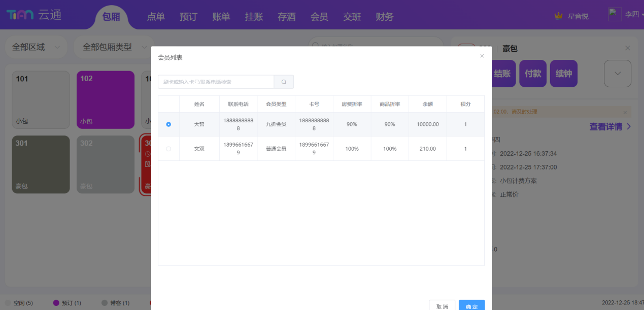644x310 pixels.
Task: Click the 余额 column header
Action: tap(428, 104)
